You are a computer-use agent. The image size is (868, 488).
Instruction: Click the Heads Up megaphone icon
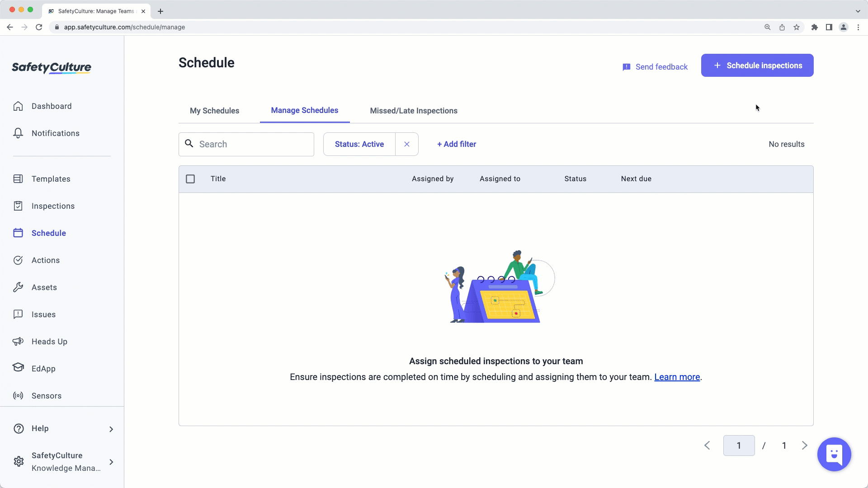18,342
